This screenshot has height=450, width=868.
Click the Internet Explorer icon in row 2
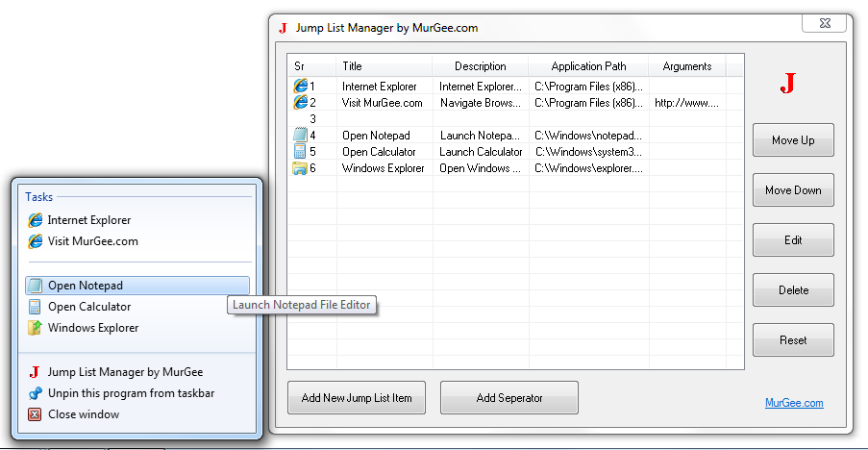300,102
